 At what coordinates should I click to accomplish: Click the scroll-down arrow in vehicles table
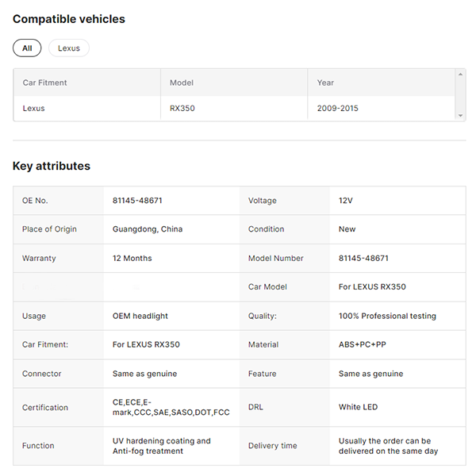[x=461, y=116]
